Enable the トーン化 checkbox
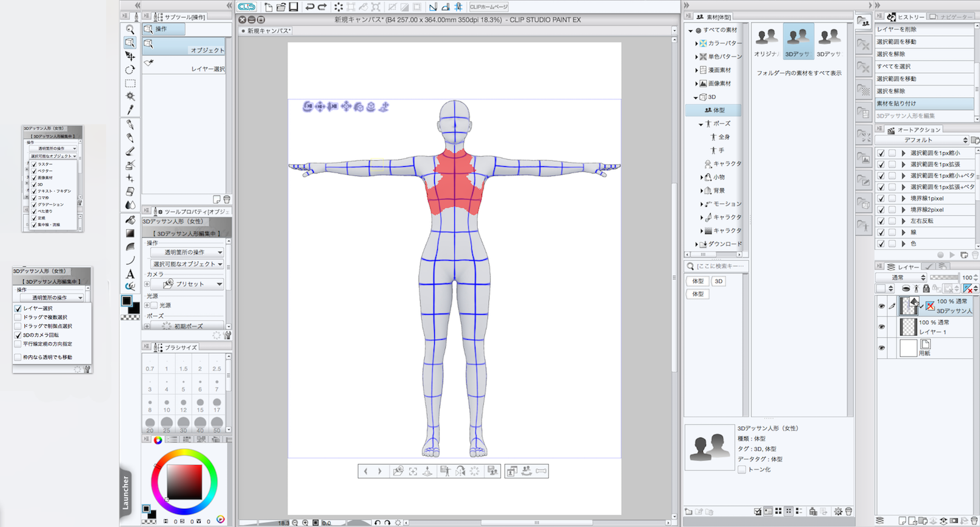This screenshot has width=980, height=527. [x=742, y=469]
